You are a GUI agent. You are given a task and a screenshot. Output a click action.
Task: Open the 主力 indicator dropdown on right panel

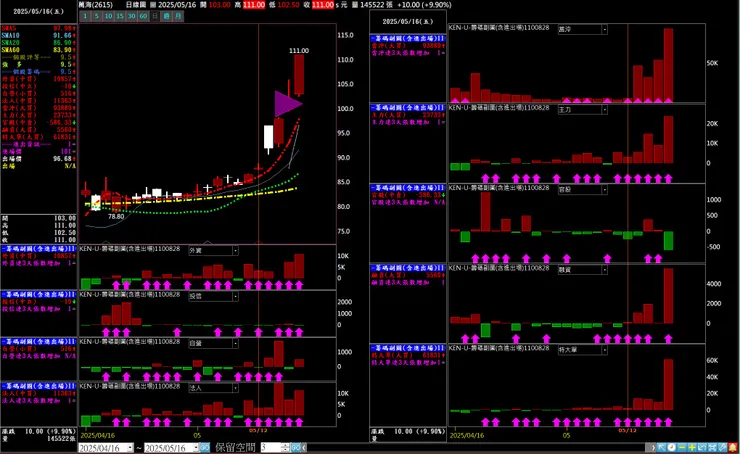[604, 109]
